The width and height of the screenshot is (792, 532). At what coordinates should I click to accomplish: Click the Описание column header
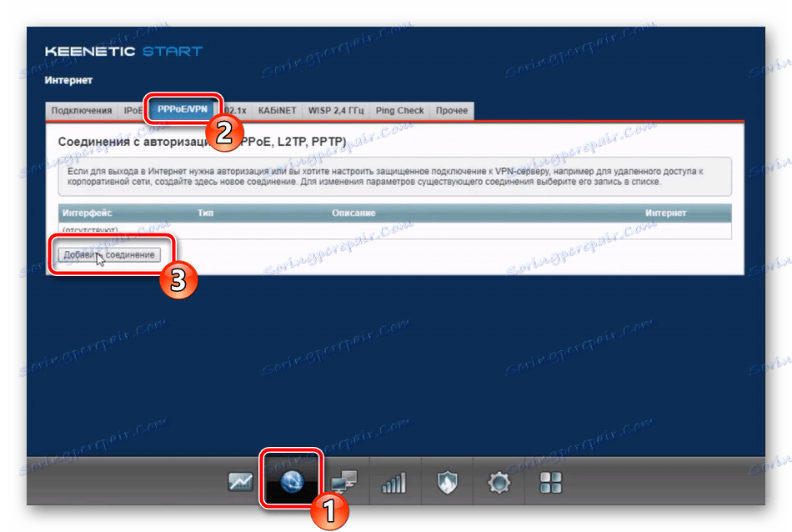[353, 213]
